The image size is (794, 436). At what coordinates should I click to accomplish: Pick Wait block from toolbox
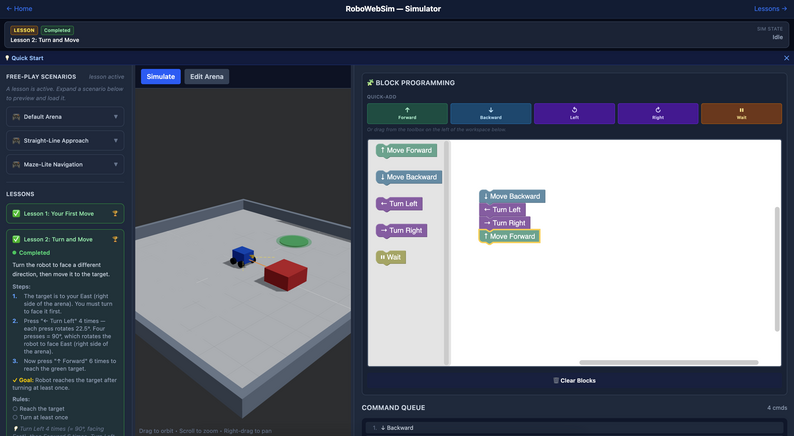coord(390,257)
